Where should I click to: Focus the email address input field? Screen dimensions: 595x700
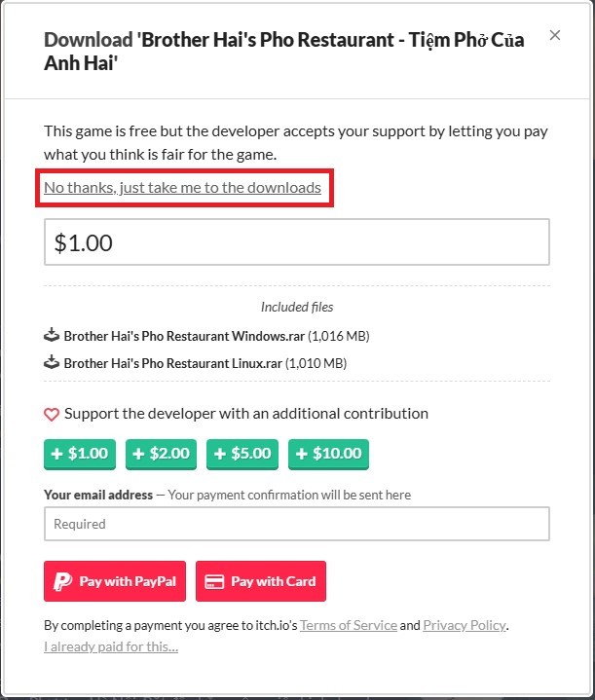(x=297, y=524)
